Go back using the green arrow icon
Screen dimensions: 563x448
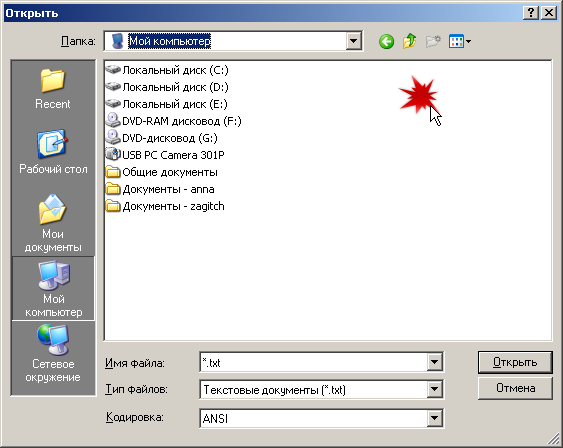(x=386, y=42)
